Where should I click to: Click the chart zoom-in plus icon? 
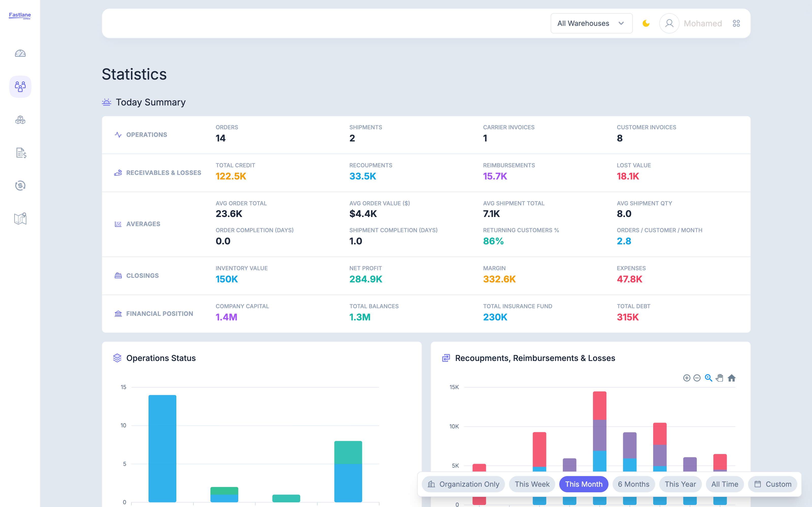point(686,378)
